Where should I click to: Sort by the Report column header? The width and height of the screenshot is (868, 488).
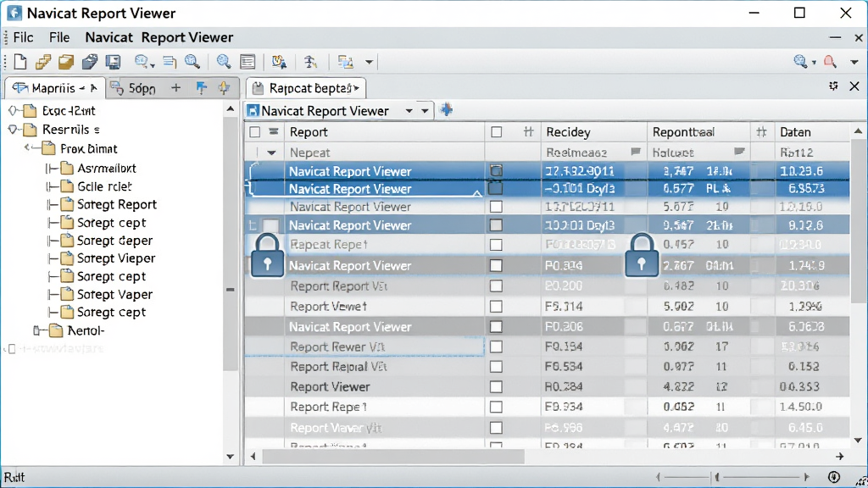(x=385, y=131)
